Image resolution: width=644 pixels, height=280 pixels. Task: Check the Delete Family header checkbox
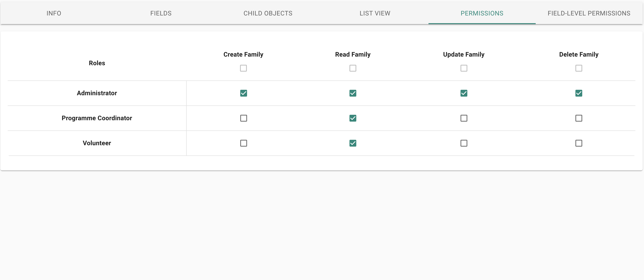[x=579, y=68]
